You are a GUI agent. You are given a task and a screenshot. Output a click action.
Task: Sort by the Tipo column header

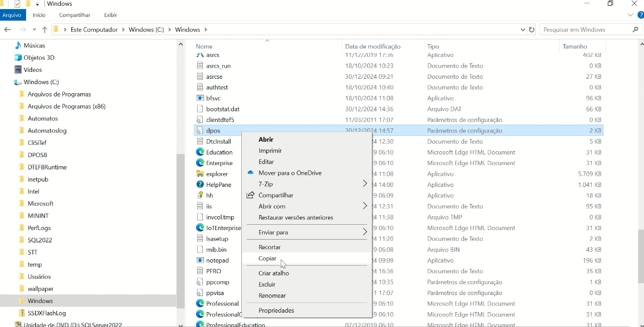(433, 47)
